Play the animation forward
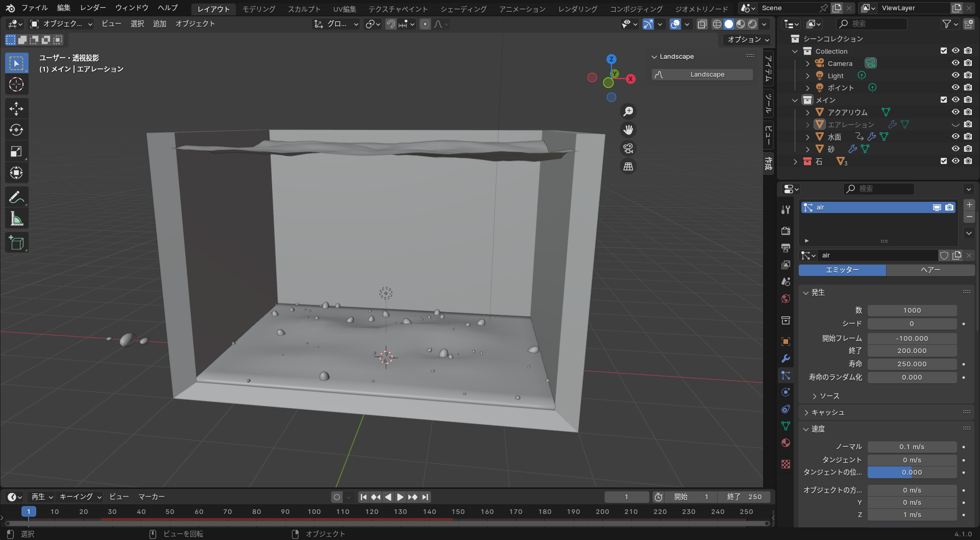The width and height of the screenshot is (980, 540). pos(400,497)
